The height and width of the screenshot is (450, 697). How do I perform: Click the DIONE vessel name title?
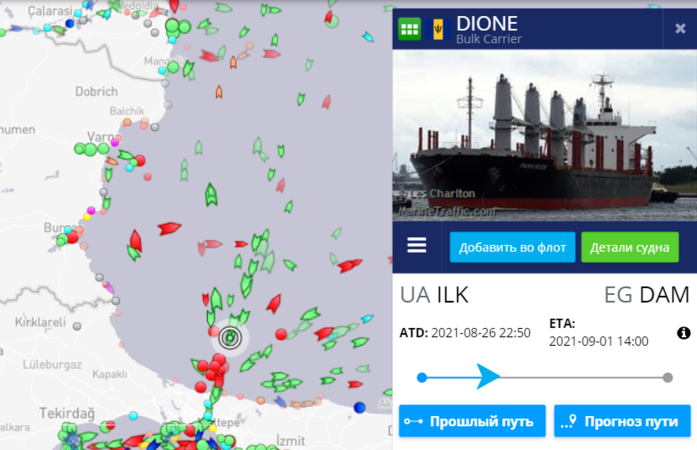(487, 24)
